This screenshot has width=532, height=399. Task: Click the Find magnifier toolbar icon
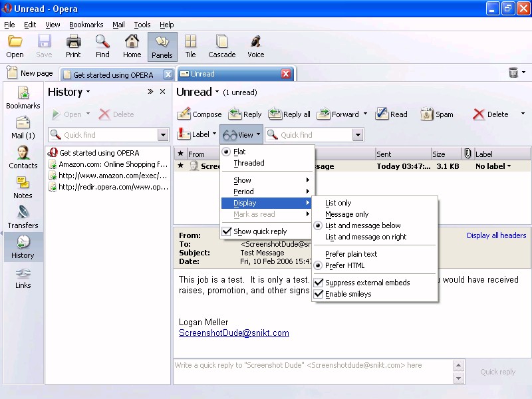[x=102, y=47]
